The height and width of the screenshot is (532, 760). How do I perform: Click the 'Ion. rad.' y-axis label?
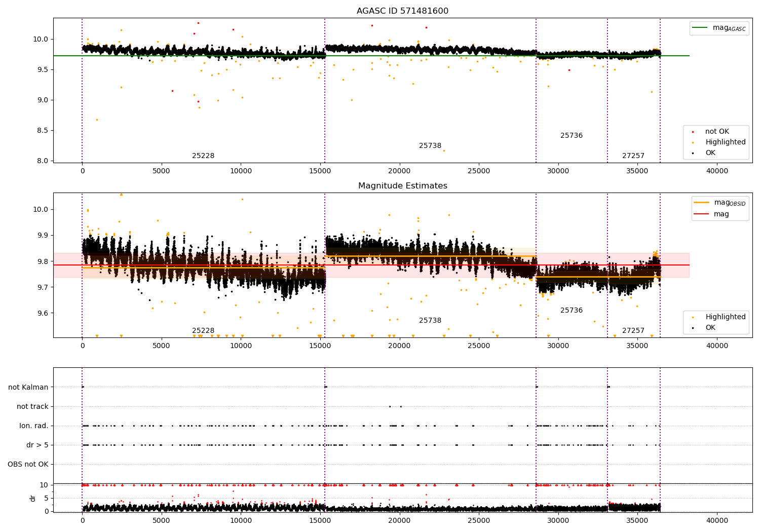[34, 426]
